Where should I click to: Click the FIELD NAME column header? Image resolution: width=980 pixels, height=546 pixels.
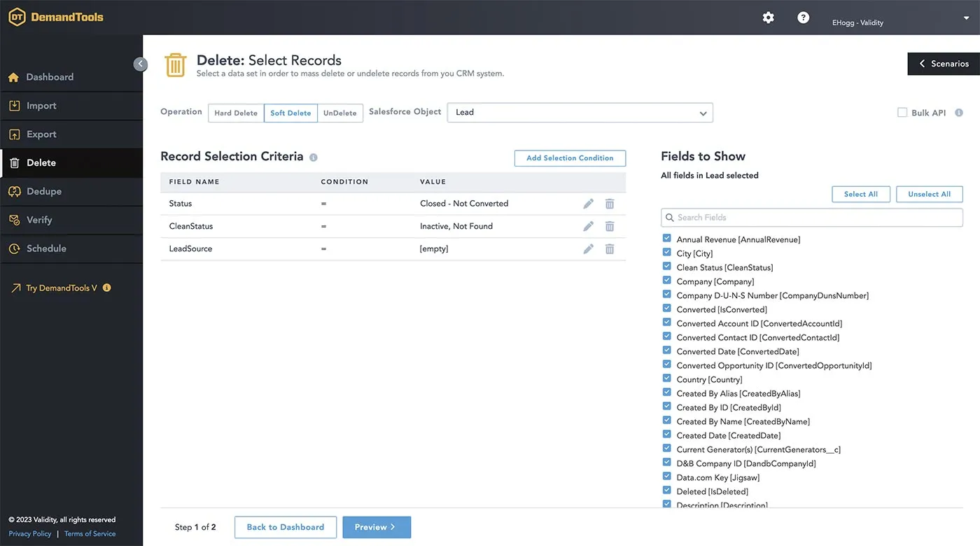194,182
